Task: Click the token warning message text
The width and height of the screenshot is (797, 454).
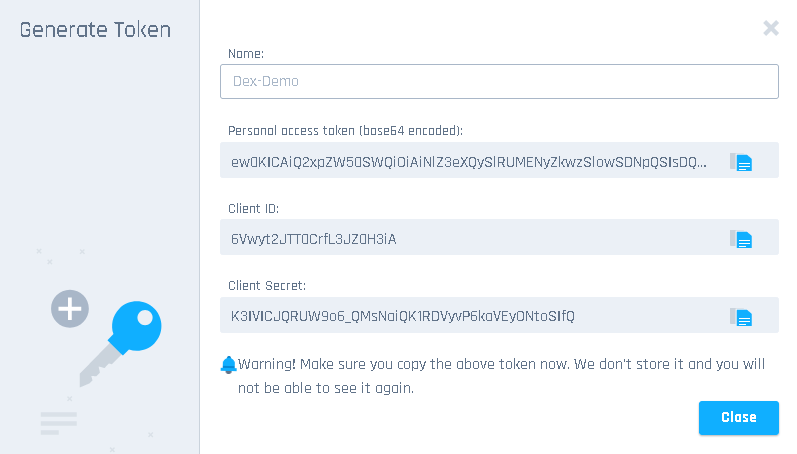Action: (500, 375)
